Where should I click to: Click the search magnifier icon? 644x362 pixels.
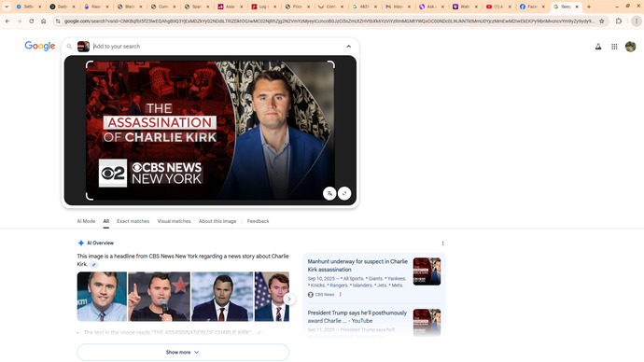[69, 47]
